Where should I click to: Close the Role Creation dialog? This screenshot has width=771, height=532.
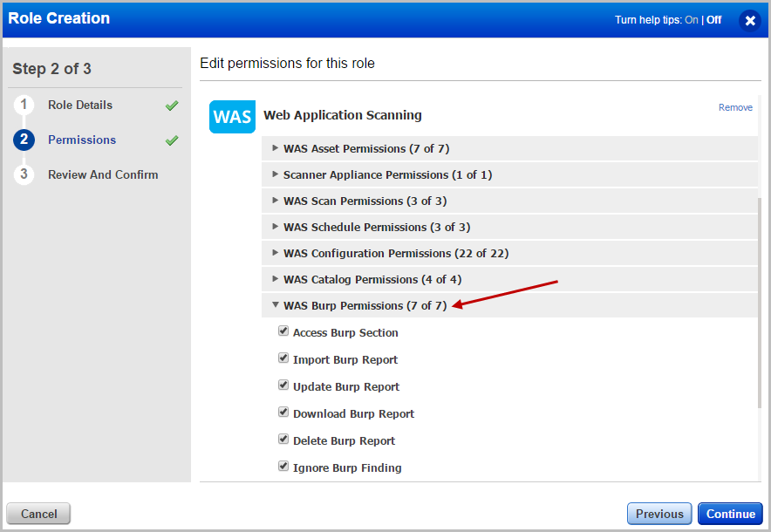pos(750,20)
